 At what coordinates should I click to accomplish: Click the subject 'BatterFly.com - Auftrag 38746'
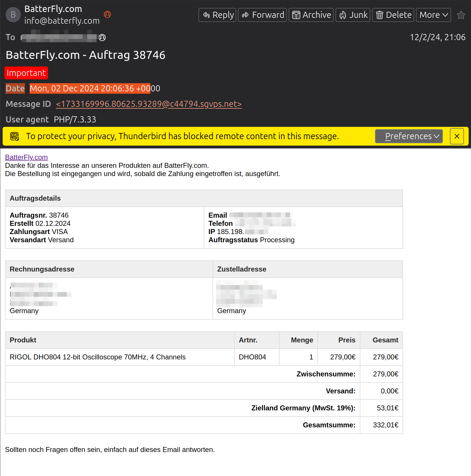85,55
